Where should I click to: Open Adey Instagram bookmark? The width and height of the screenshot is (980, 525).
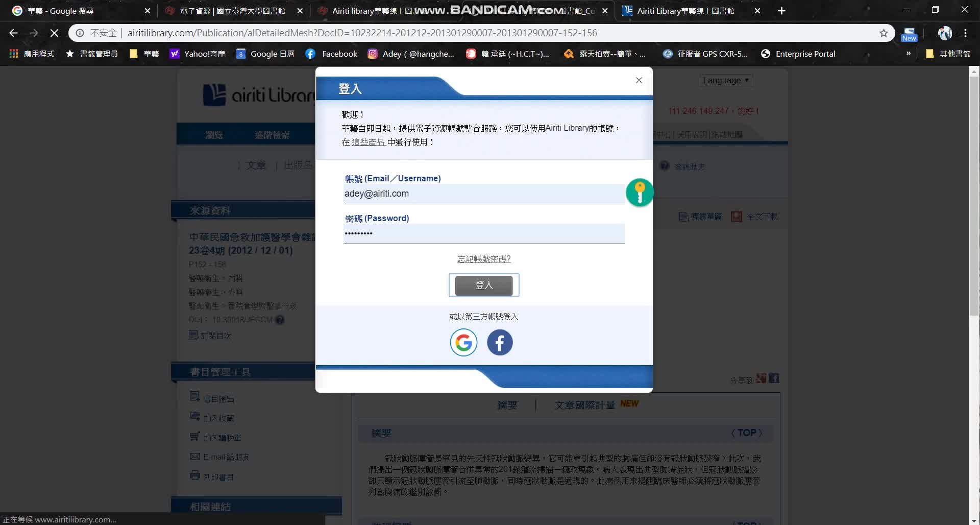pos(411,54)
